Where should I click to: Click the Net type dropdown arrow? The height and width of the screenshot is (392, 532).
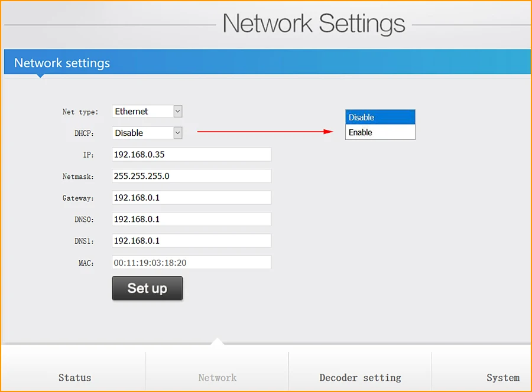point(177,111)
